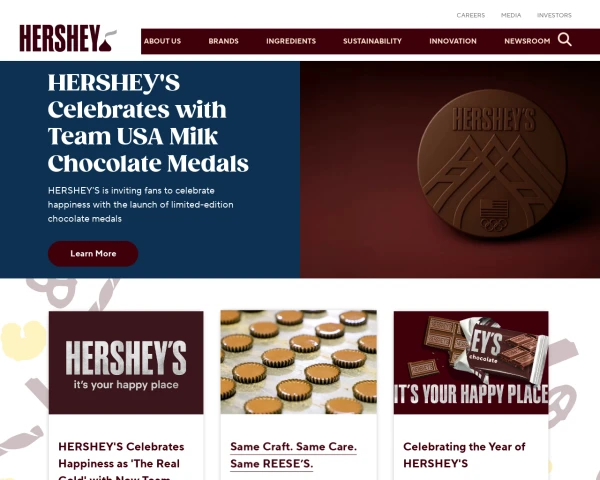The height and width of the screenshot is (480, 600).
Task: Open the 'it's your happy place' card image
Action: click(126, 362)
